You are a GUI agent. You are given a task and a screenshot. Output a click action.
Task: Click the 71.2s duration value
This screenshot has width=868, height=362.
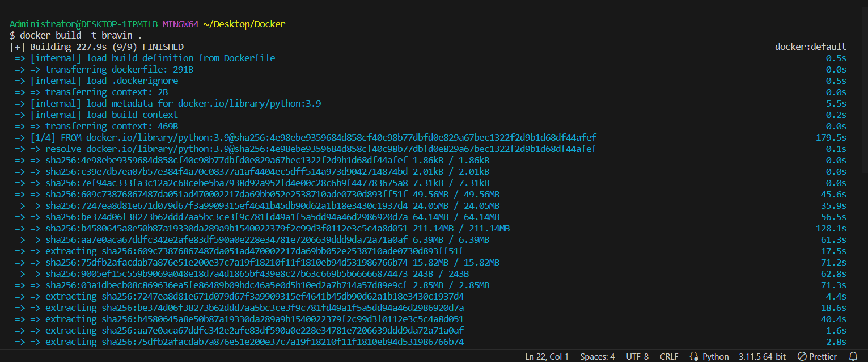(x=833, y=262)
